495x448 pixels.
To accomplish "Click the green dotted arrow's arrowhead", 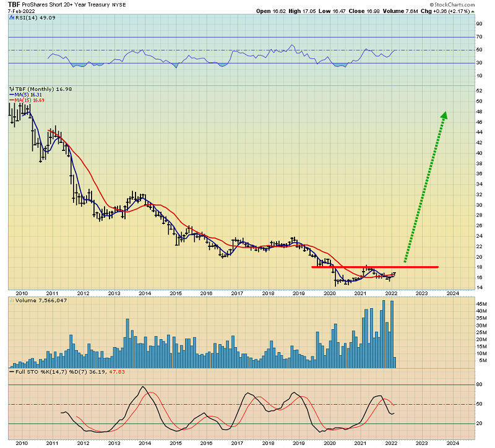I will (x=444, y=115).
